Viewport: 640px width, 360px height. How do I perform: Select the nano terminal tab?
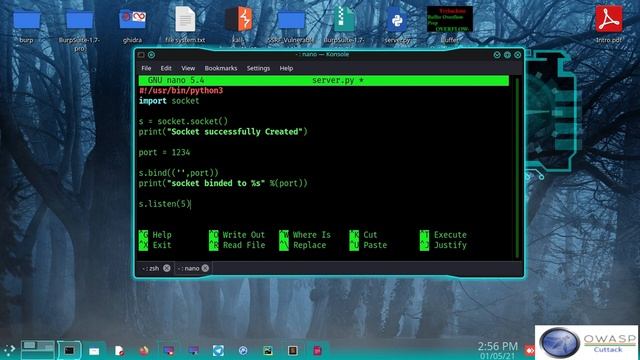[188, 268]
